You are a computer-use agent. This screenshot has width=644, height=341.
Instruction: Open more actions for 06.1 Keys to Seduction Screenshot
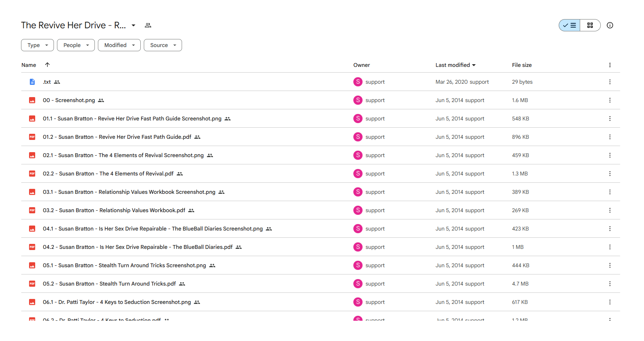pyautogui.click(x=610, y=302)
